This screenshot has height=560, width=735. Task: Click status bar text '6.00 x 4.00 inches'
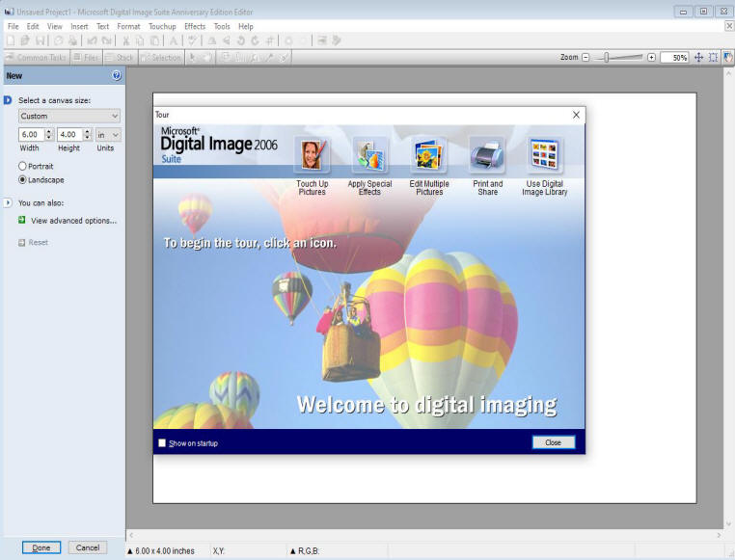pyautogui.click(x=165, y=551)
